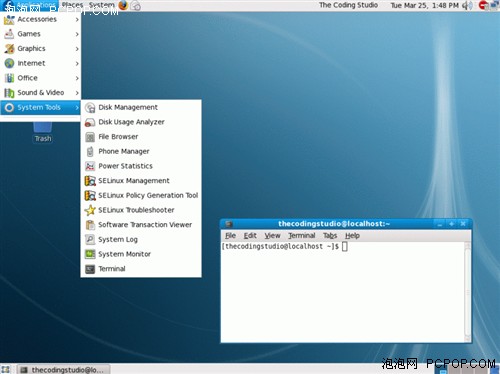Click the Accessories category icon
The image size is (500, 374).
[x=9, y=20]
